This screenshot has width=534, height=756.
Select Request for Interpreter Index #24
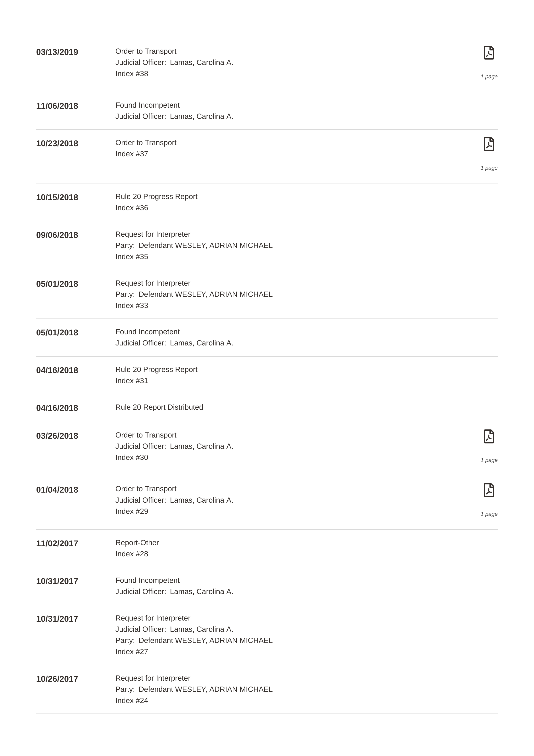(267, 689)
